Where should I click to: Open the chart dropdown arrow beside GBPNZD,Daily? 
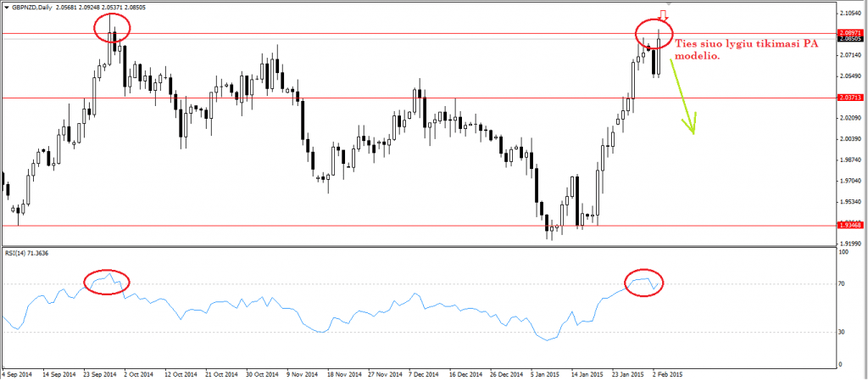7,8
